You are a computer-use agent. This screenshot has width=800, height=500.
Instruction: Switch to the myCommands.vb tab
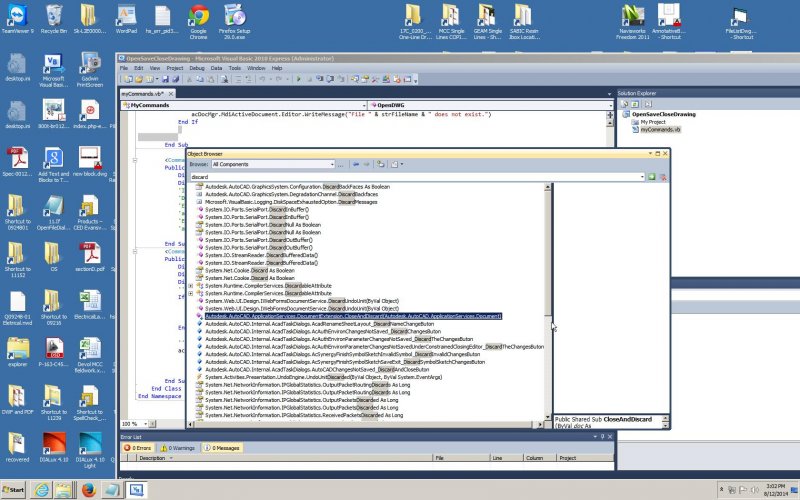coord(143,93)
